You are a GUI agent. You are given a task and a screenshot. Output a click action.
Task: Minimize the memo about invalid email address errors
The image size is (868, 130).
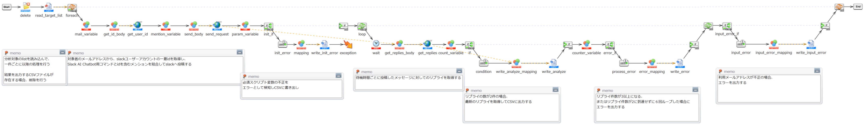[817, 71]
